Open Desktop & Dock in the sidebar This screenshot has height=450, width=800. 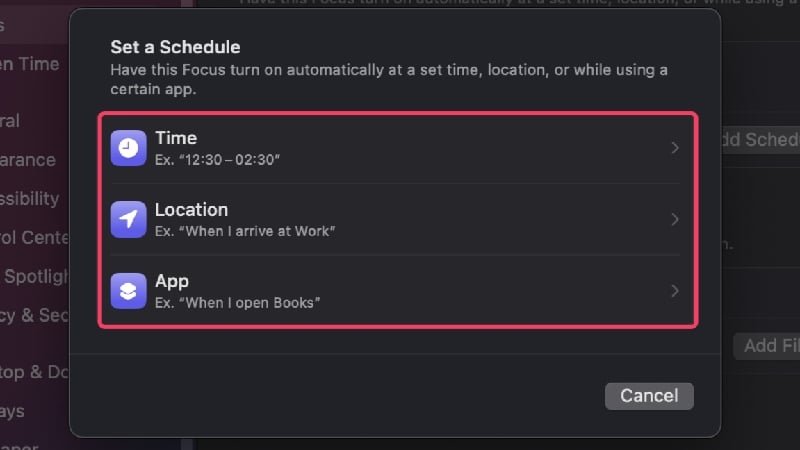click(34, 373)
